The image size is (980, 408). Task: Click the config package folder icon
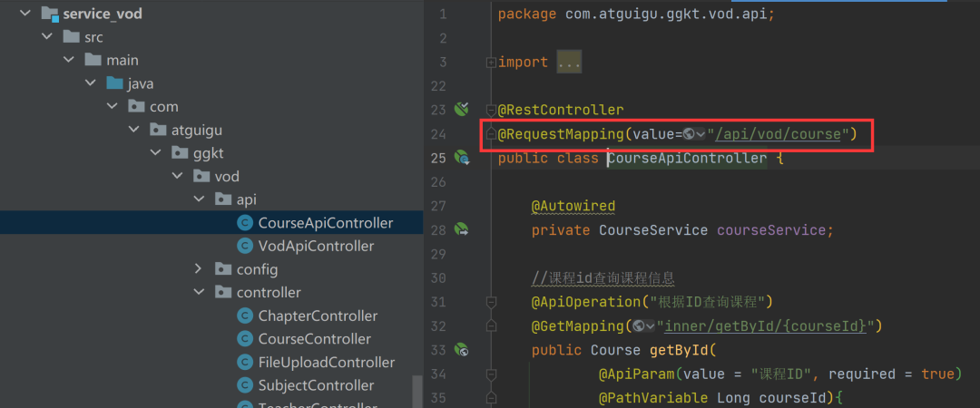[222, 269]
